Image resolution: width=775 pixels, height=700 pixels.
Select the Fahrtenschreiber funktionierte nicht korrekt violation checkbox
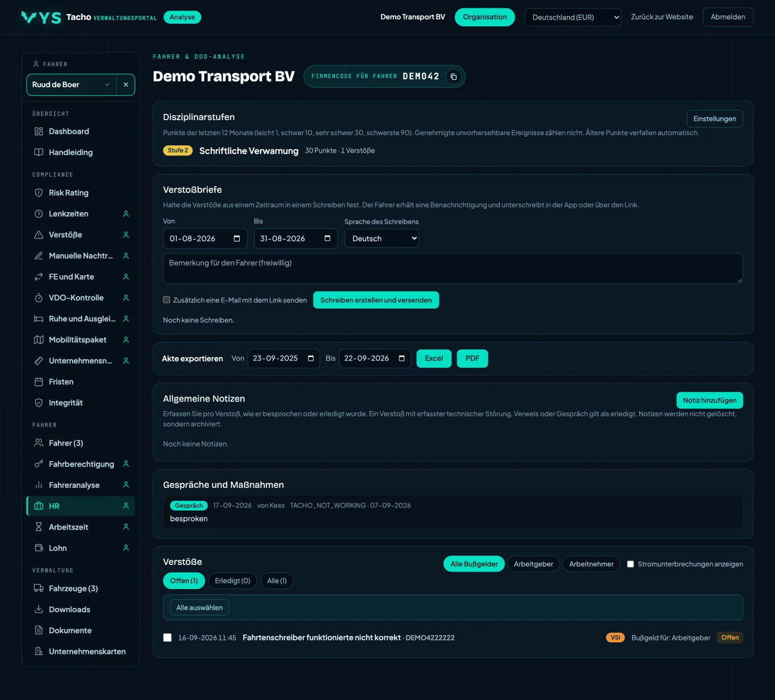[168, 638]
